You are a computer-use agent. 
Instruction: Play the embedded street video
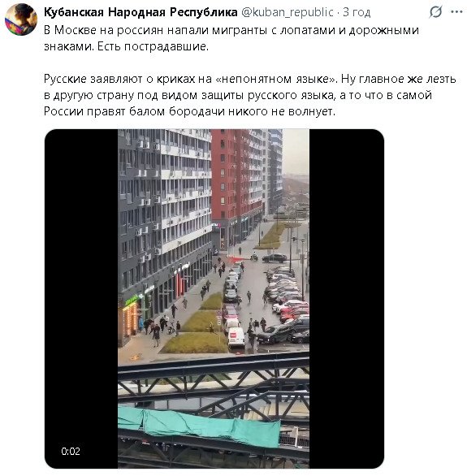214,299
